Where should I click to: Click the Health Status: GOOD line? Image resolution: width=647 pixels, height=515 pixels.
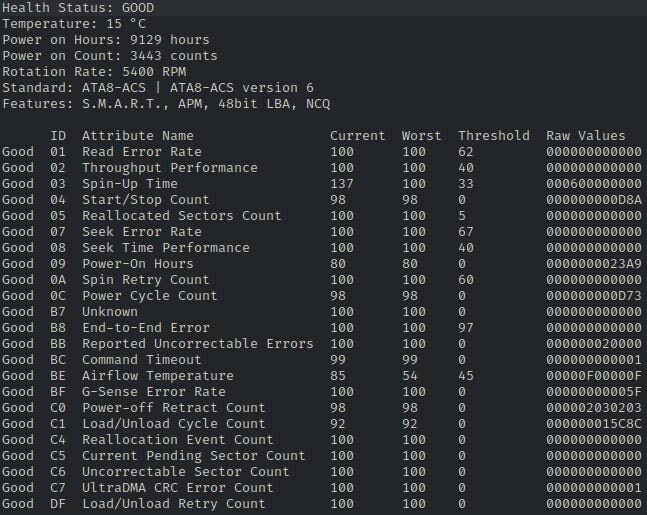pyautogui.click(x=78, y=8)
